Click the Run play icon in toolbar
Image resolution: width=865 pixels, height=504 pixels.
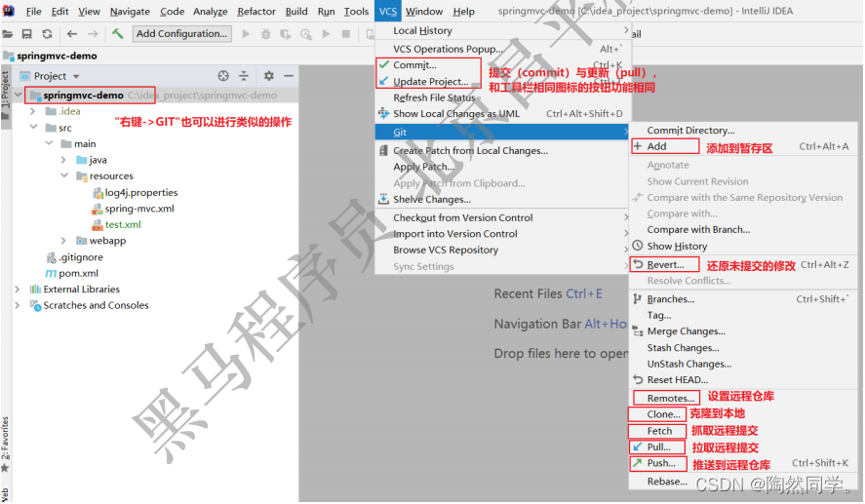coord(246,34)
